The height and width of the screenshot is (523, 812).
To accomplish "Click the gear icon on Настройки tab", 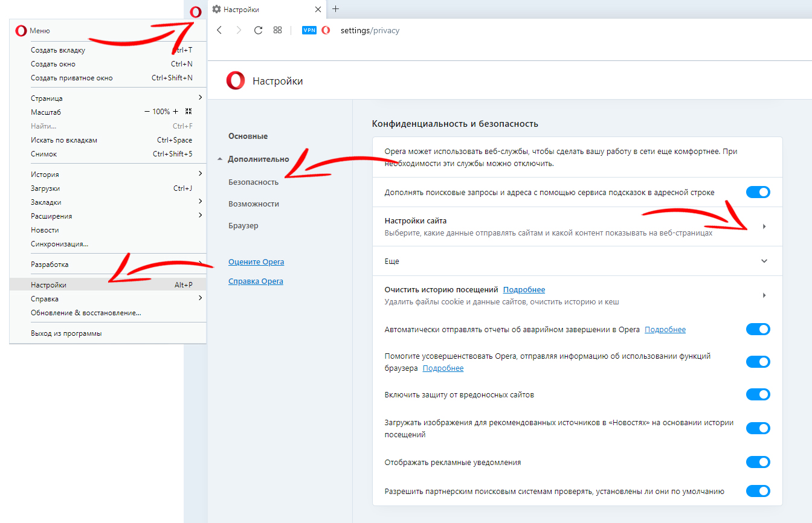I will [217, 10].
